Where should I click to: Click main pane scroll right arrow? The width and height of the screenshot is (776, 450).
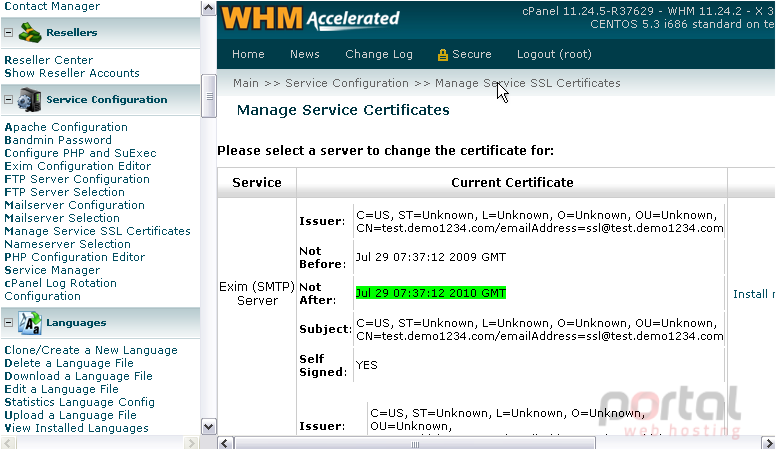768,443
